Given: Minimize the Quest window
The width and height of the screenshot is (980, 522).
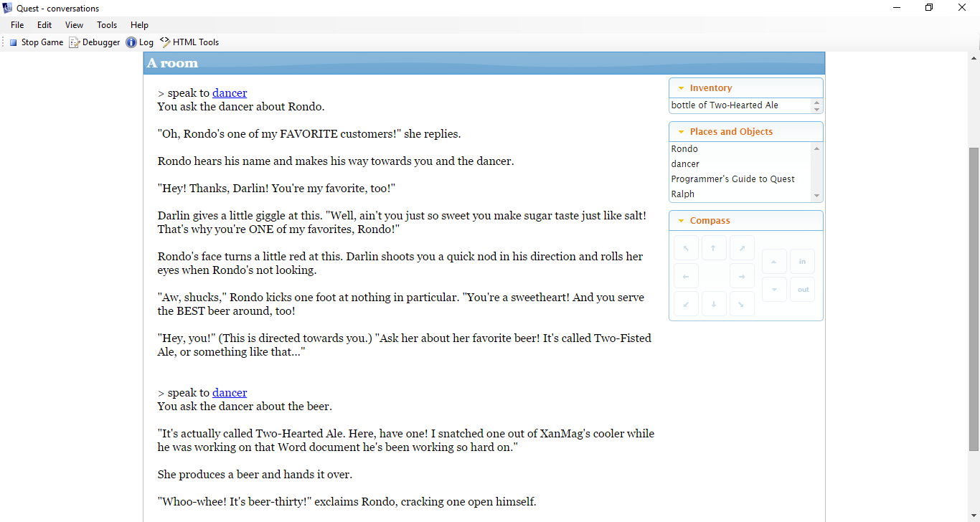Looking at the screenshot, I should pos(897,8).
